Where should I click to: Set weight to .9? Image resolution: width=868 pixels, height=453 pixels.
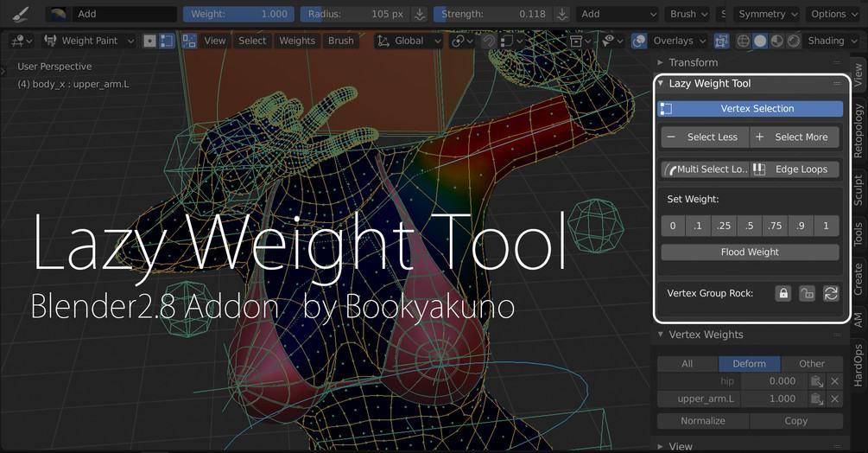(x=801, y=226)
